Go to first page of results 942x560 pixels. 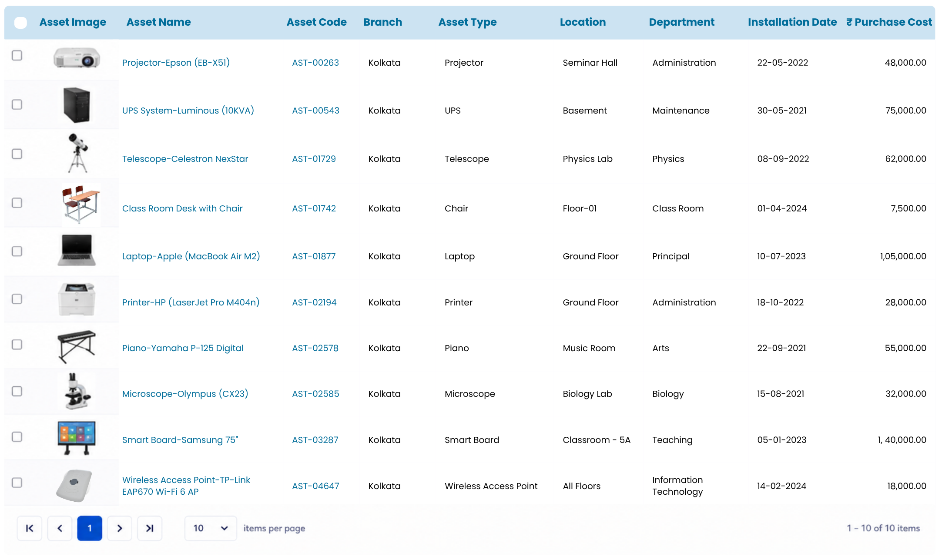point(30,528)
